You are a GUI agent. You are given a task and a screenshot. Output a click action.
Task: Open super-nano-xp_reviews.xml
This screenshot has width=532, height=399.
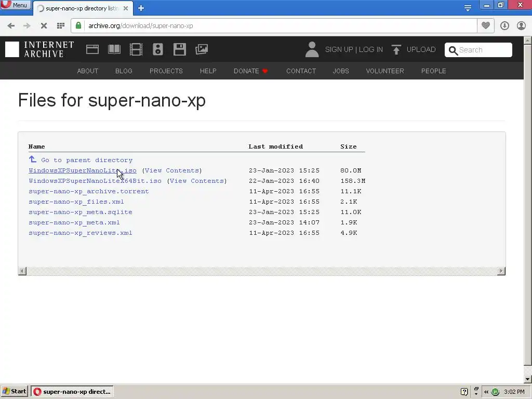pyautogui.click(x=81, y=233)
